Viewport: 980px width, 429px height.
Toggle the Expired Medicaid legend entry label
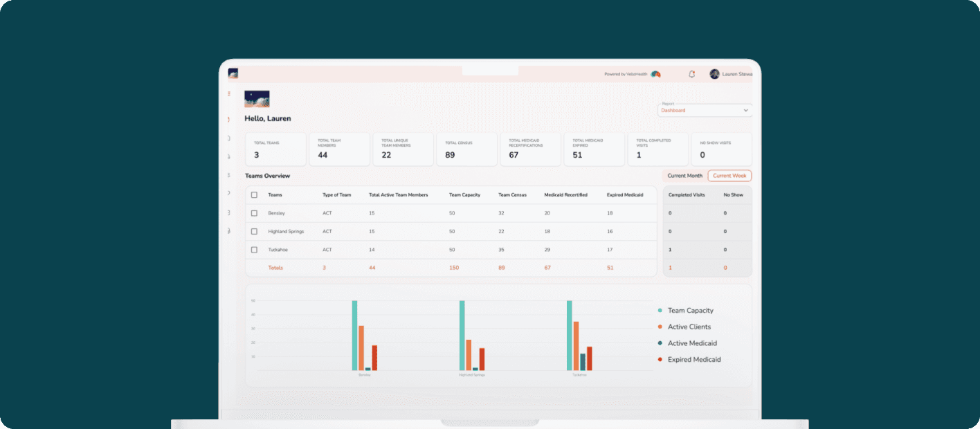tap(694, 360)
